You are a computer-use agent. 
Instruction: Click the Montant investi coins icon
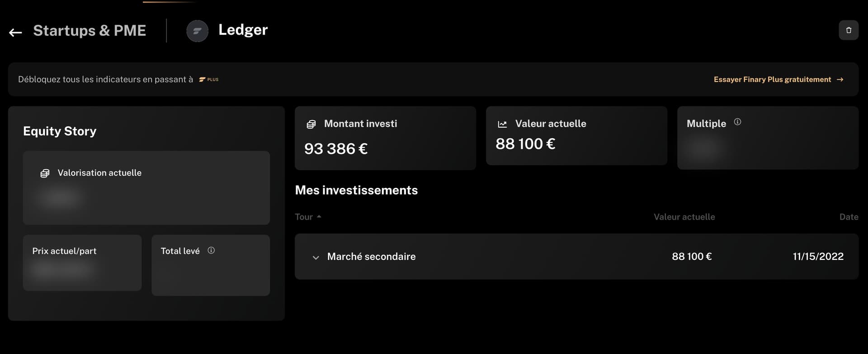point(311,124)
